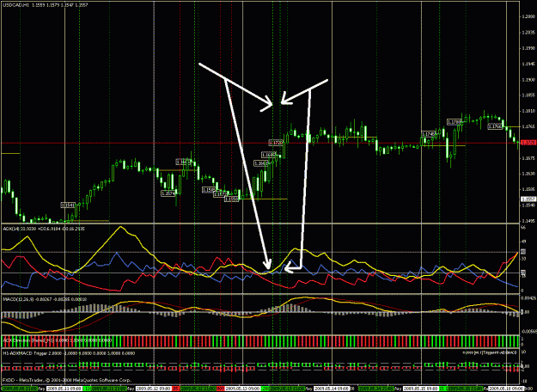This screenshot has width=537, height=392.
Task: Click the 1.1990 value on price scale
Action: click(527, 49)
